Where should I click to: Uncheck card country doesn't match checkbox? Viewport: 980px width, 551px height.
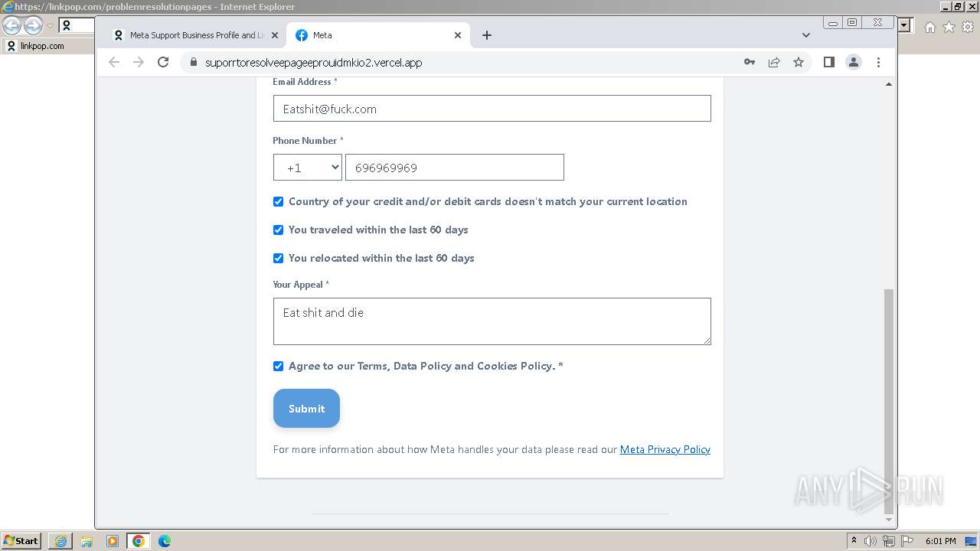pyautogui.click(x=278, y=202)
